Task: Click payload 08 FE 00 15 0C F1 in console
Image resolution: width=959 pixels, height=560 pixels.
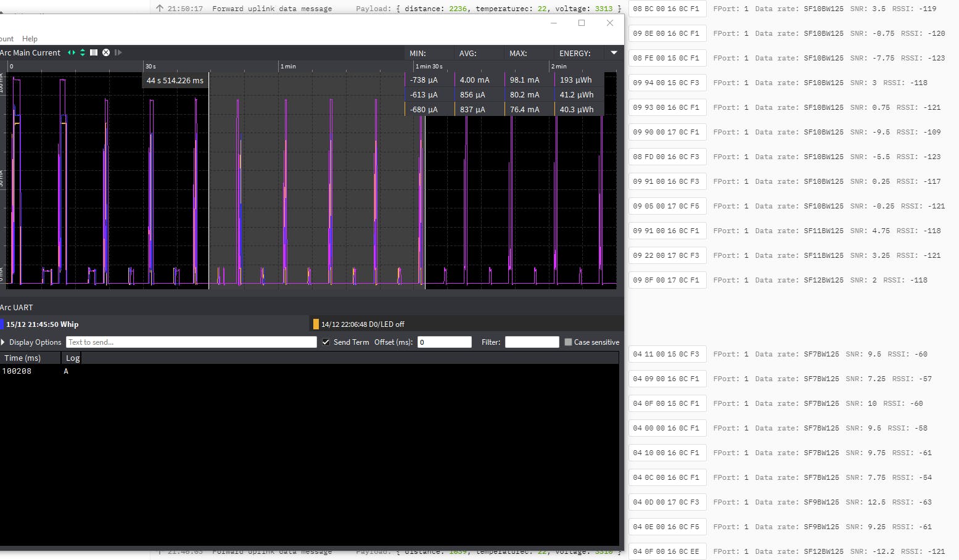Action: point(666,58)
